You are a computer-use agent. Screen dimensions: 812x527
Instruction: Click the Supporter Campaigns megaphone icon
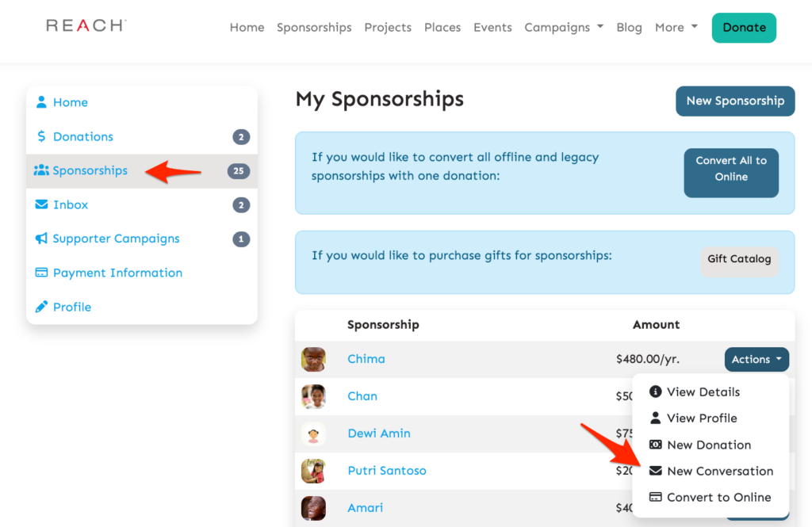41,239
